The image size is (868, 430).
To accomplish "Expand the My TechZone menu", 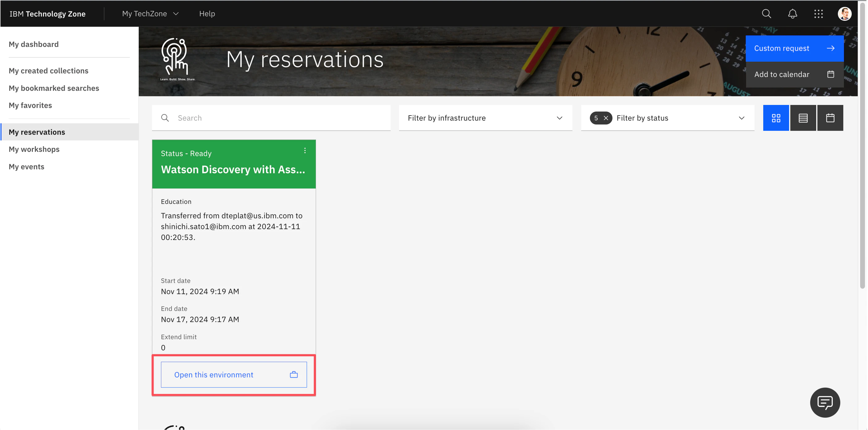I will (150, 14).
